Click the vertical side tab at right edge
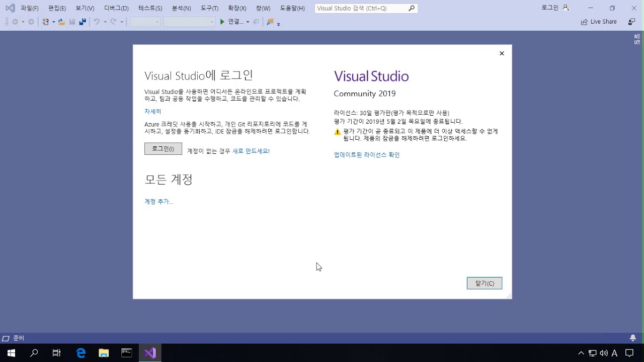 [x=637, y=39]
